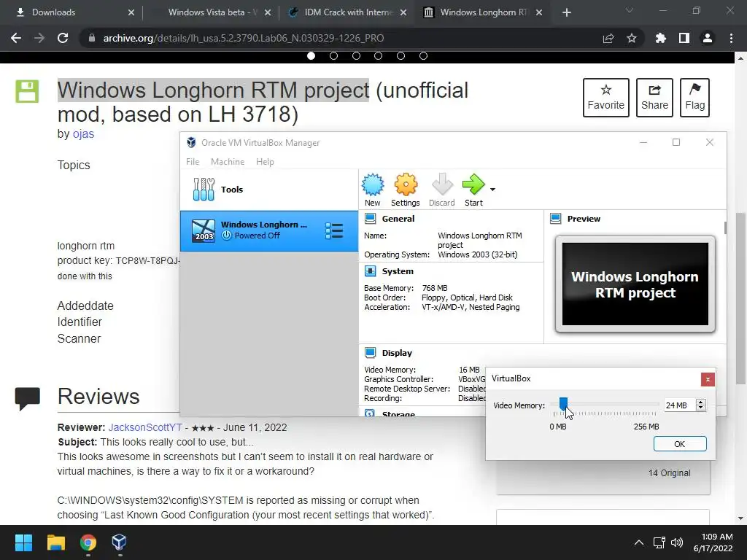Click the New machine icon in VirtualBox
The height and width of the screenshot is (560, 747).
click(x=373, y=190)
